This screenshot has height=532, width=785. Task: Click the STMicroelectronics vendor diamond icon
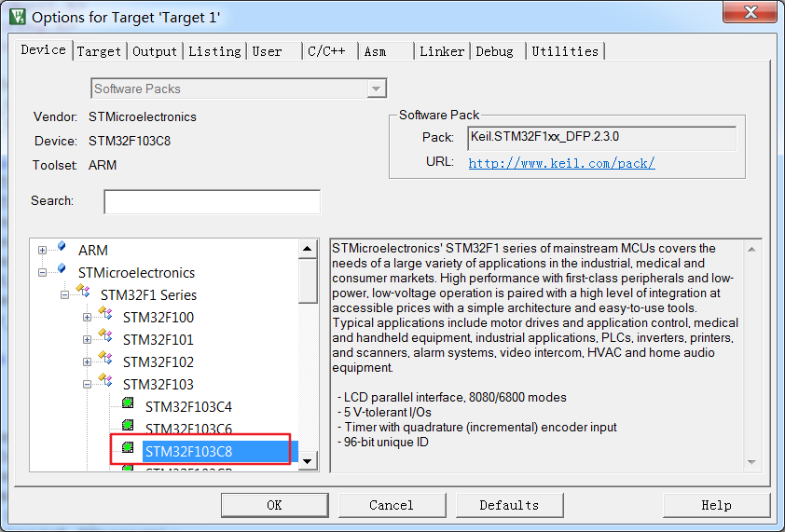click(x=62, y=268)
